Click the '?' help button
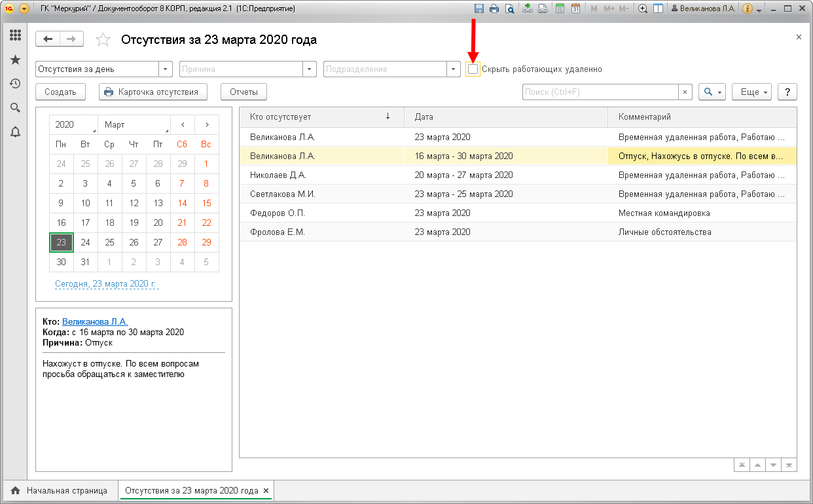 point(787,92)
